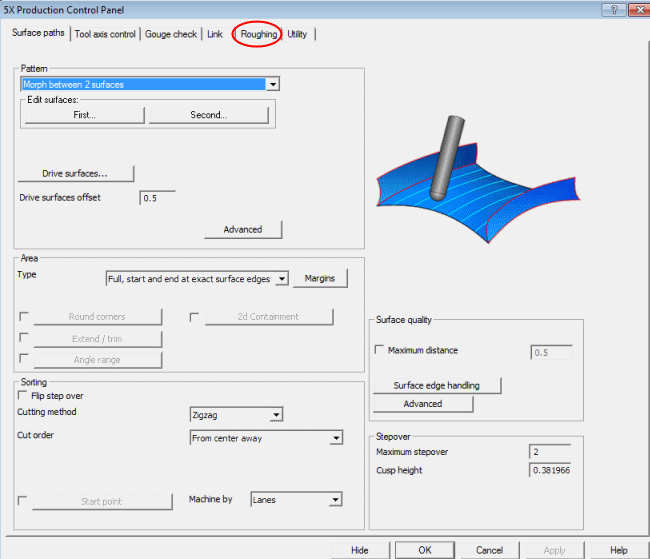Click the Margins button
Screen dimensions: 650x559
[320, 279]
